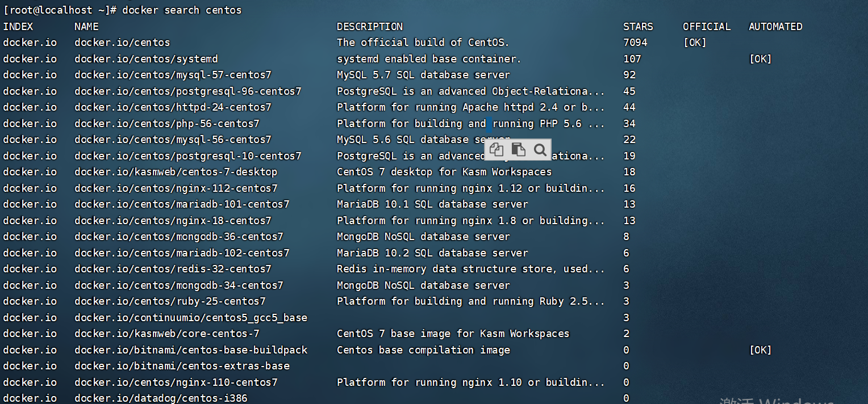Click the magnifier search icon in popup

tap(540, 149)
